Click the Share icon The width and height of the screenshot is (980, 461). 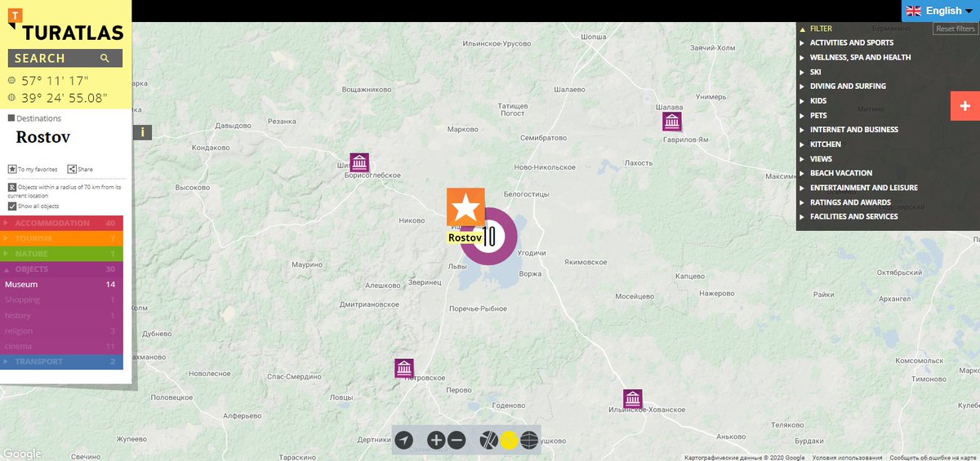click(72, 169)
